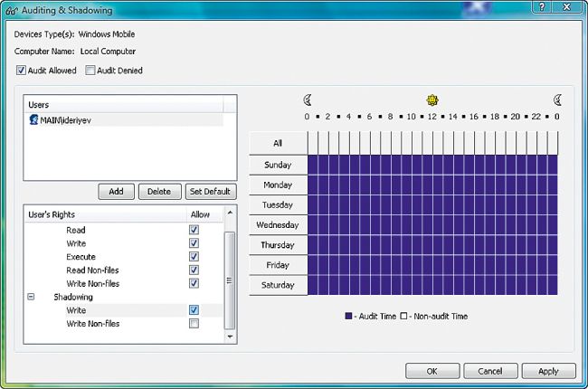
Task: Select the MAIN\ideriyev user icon
Action: [33, 119]
